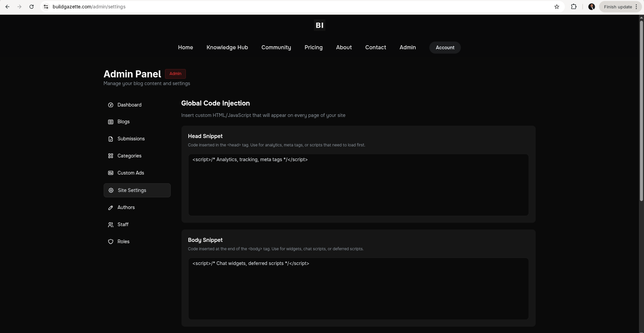Image resolution: width=644 pixels, height=333 pixels.
Task: Click the Roles shield icon
Action: click(111, 242)
